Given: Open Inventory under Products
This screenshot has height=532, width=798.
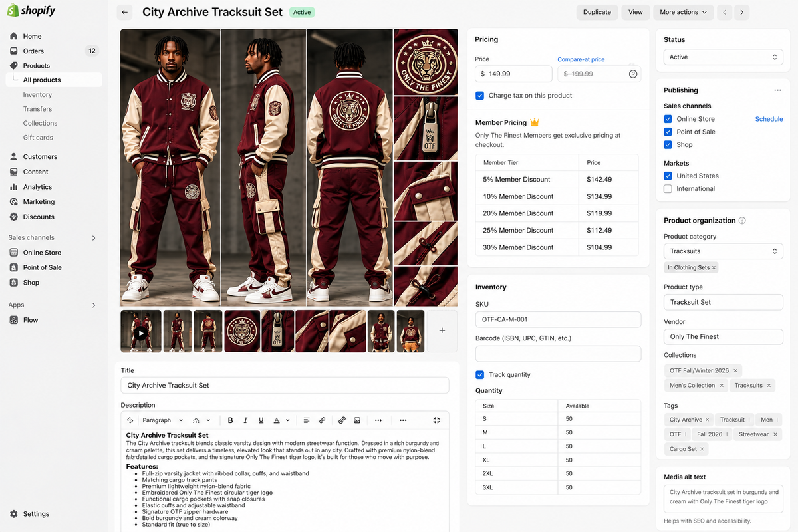Looking at the screenshot, I should tap(37, 94).
